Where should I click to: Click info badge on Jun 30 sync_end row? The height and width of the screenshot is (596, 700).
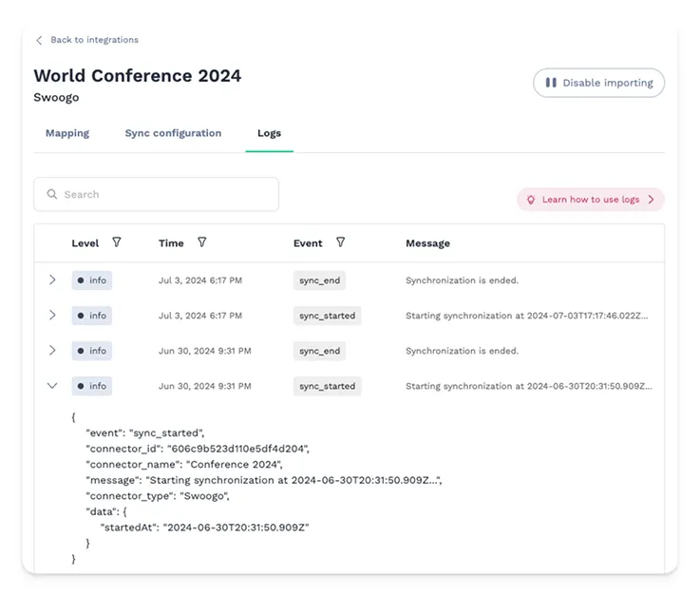click(92, 351)
